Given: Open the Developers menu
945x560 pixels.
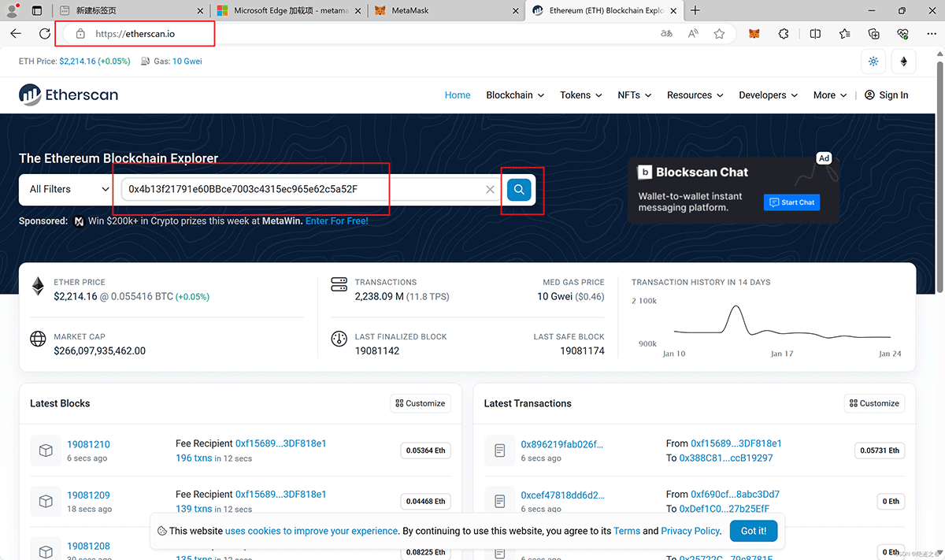Looking at the screenshot, I should click(768, 95).
